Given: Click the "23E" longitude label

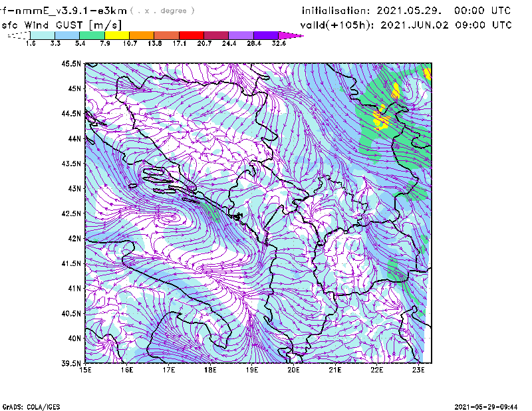Looking at the screenshot, I should (418, 370).
